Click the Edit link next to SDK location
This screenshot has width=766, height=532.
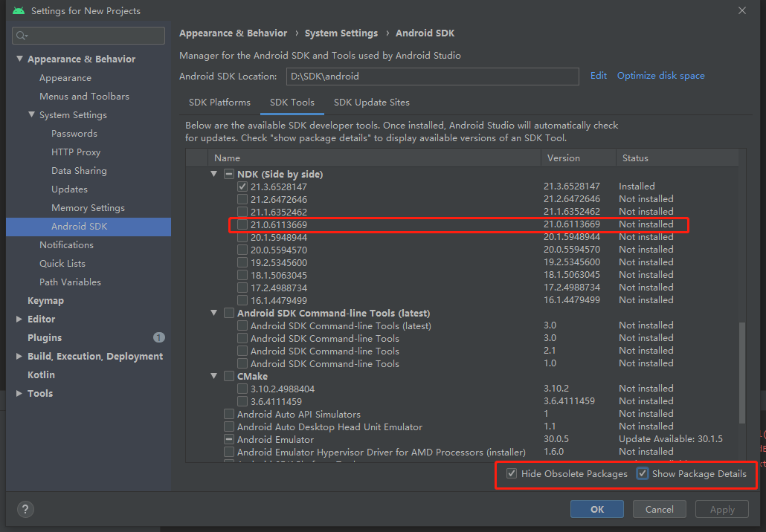tap(599, 75)
